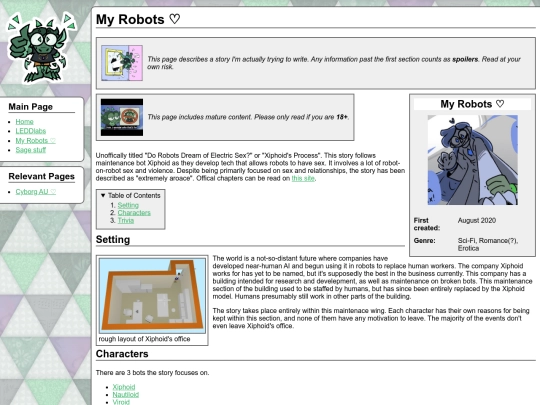The image size is (540, 405).
Task: Open the Xiphoid character link
Action: (124, 387)
